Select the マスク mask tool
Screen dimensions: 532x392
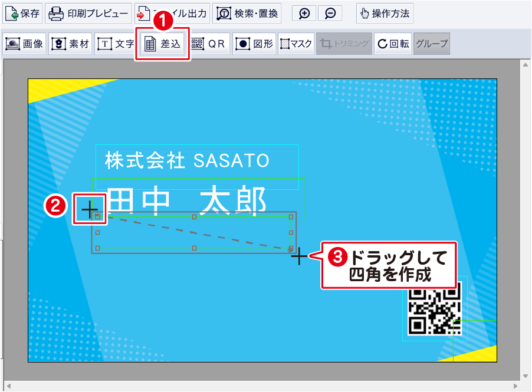click(296, 44)
